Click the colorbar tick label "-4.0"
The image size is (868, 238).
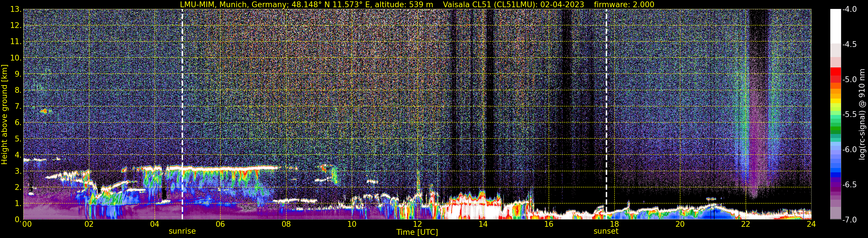click(849, 9)
